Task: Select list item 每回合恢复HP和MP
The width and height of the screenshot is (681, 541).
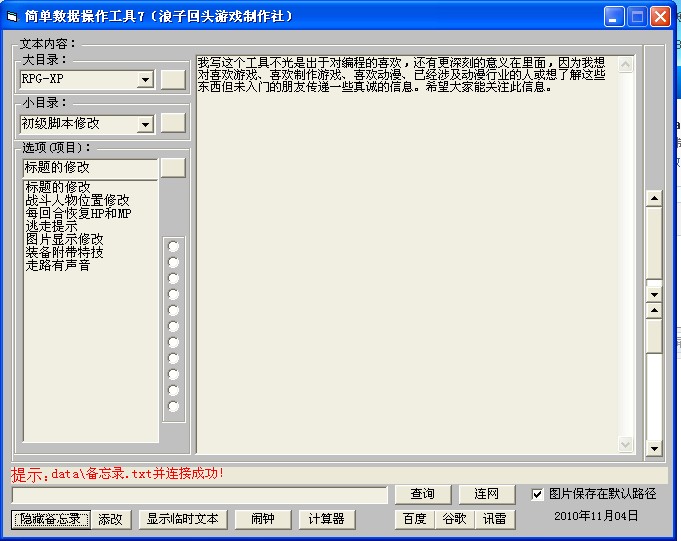Action: (x=78, y=213)
